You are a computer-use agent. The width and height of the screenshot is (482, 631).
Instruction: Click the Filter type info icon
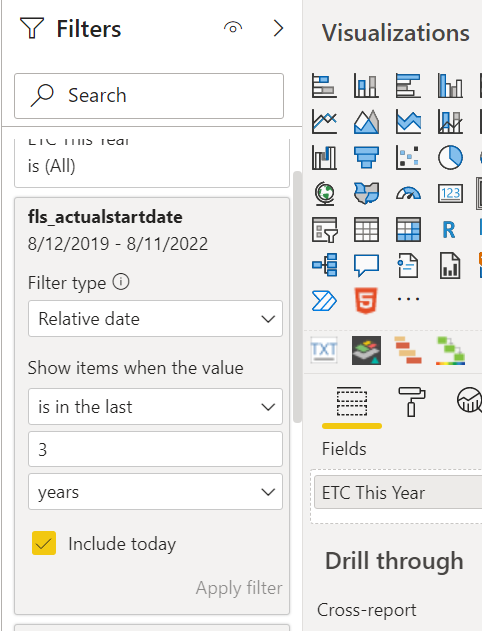(x=121, y=282)
